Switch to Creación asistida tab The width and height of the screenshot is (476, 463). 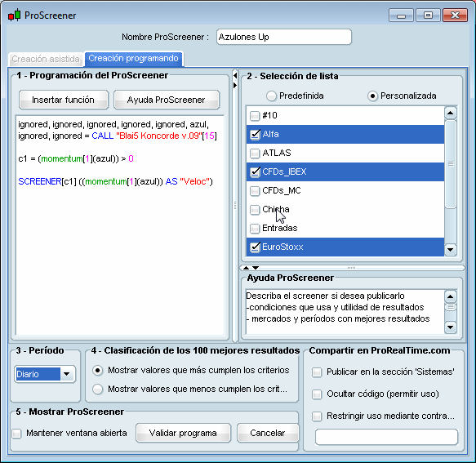46,59
